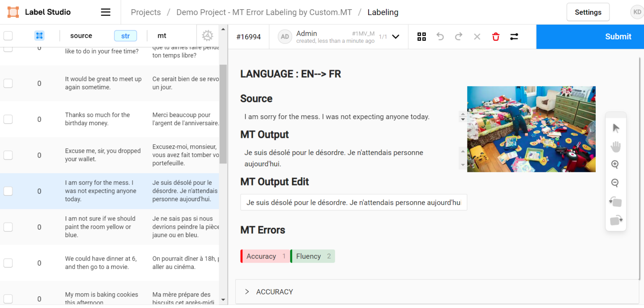Redo the last annotation change
Viewport: 644px width, 308px height.
click(458, 36)
